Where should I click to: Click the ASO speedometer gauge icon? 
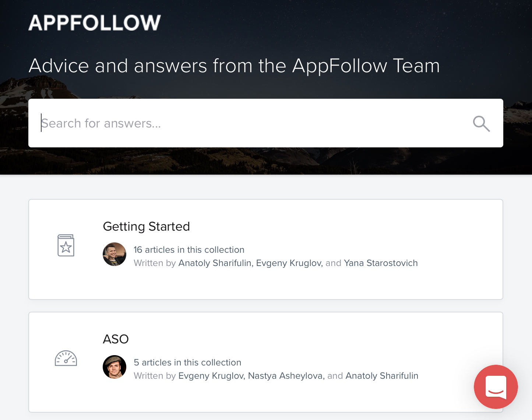click(x=66, y=358)
